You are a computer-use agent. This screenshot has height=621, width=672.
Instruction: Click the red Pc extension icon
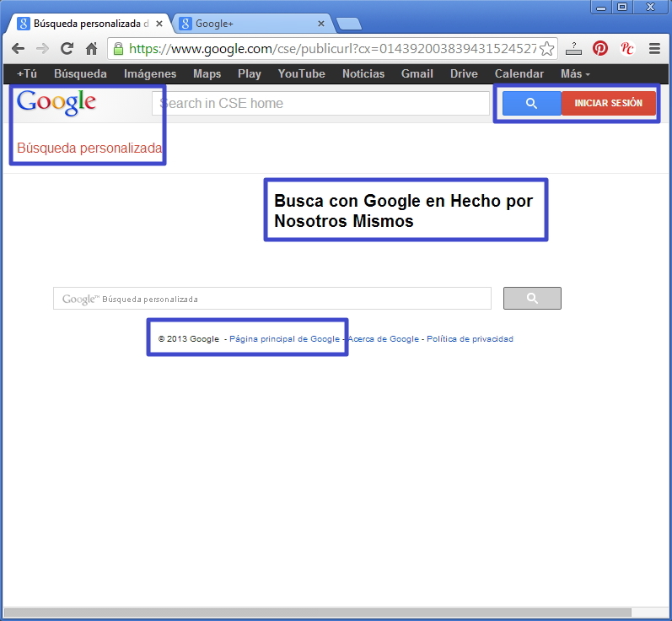pos(627,48)
